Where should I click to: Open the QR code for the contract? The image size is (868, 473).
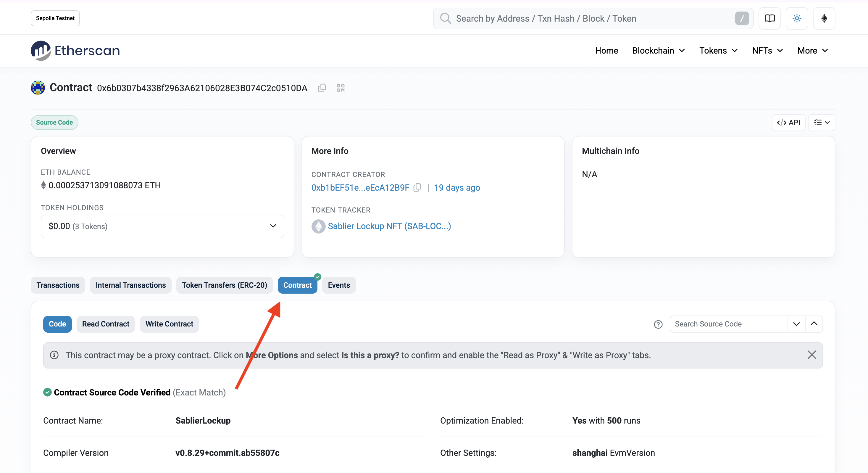pyautogui.click(x=340, y=88)
